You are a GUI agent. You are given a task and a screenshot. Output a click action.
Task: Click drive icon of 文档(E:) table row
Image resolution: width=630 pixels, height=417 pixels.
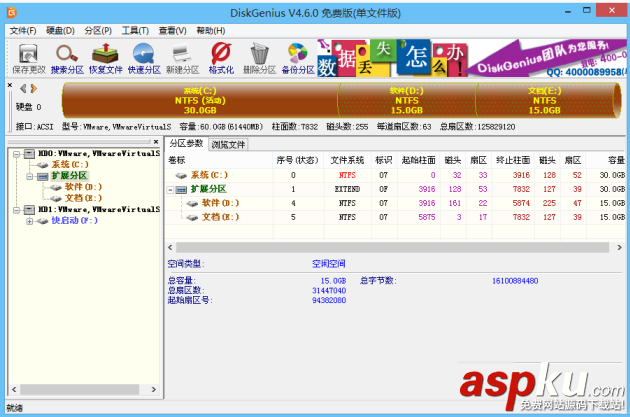coord(192,217)
